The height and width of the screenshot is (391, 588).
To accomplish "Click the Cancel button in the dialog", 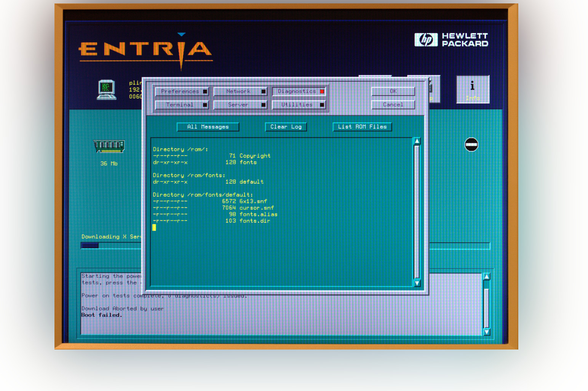I will pyautogui.click(x=393, y=105).
